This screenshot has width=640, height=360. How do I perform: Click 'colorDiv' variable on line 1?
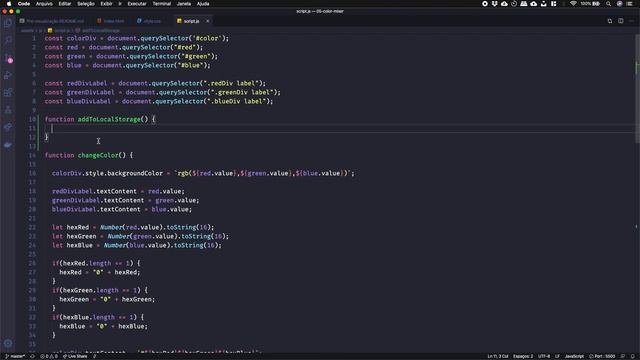81,38
